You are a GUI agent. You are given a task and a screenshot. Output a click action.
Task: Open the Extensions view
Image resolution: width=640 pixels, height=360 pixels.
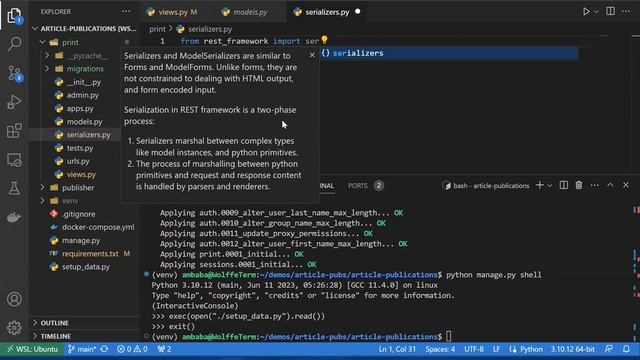coord(14,131)
